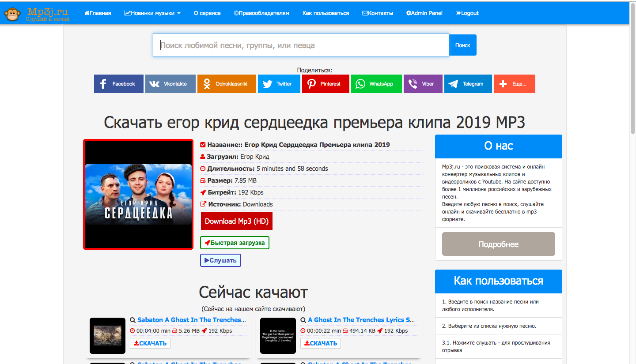The width and height of the screenshot is (636, 364).
Task: Click the 00:04:00 min duration of the Sabaton track
Action: (153, 331)
